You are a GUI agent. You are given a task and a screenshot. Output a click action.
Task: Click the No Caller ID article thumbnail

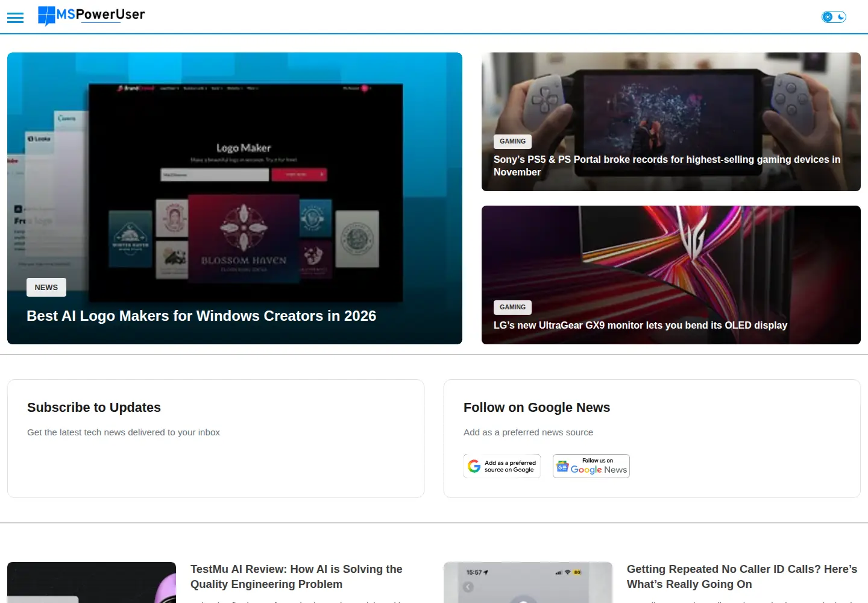[x=528, y=582]
